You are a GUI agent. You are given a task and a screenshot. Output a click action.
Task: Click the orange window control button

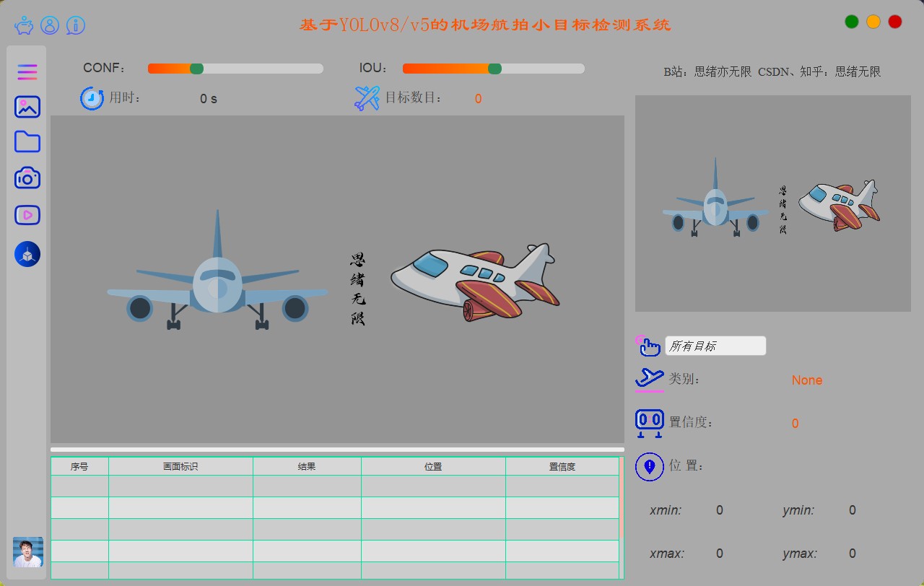click(873, 22)
